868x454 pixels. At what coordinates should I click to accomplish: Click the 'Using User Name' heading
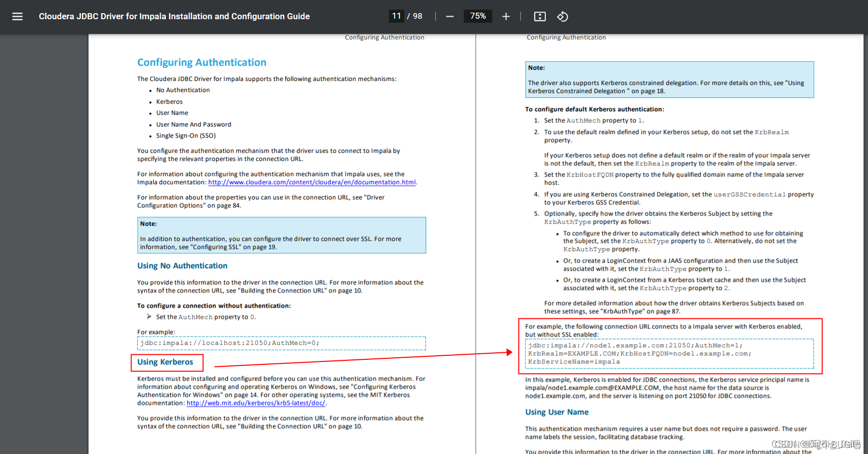pyautogui.click(x=557, y=412)
